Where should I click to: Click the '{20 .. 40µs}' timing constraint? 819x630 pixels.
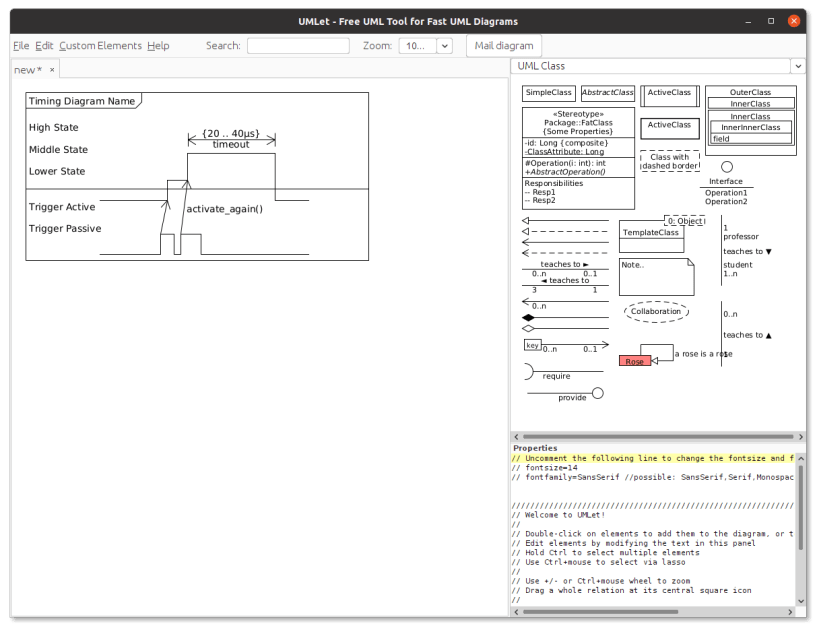coord(231,134)
